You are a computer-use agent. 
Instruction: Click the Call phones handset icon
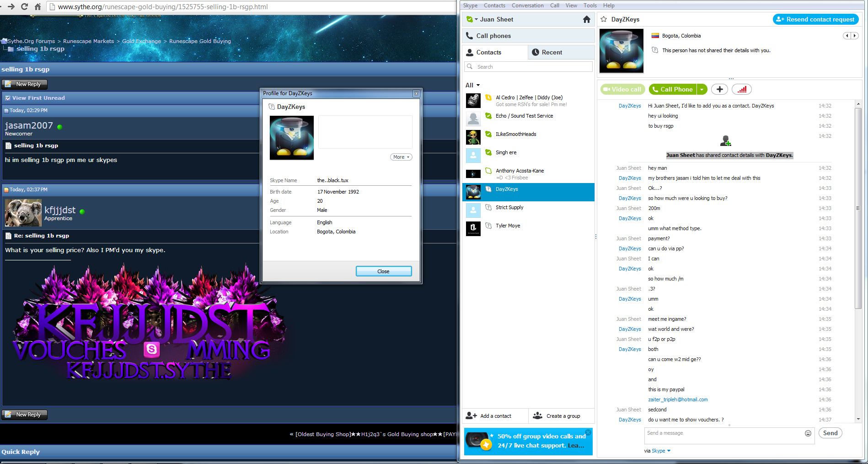click(469, 36)
